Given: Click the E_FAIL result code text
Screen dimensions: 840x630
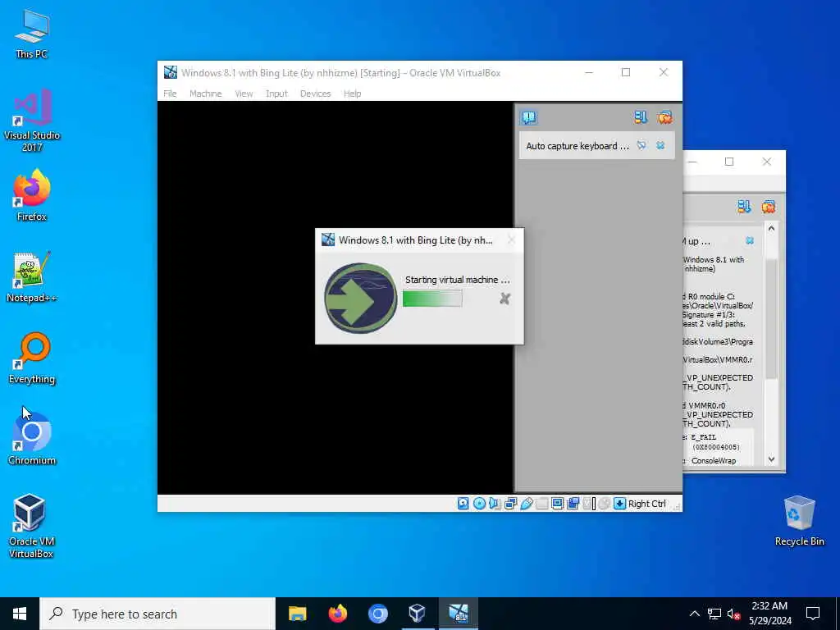Looking at the screenshot, I should [703, 437].
